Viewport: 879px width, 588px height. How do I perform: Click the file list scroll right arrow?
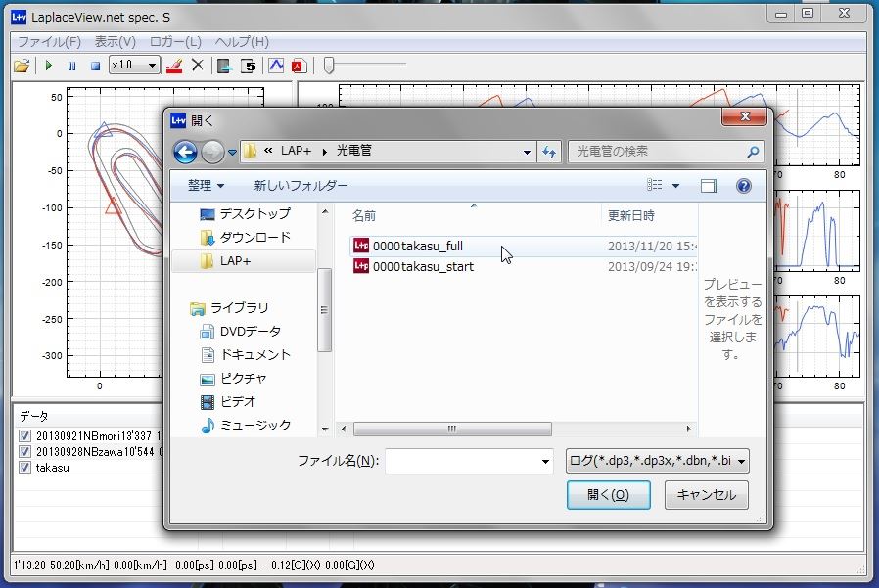pyautogui.click(x=688, y=429)
